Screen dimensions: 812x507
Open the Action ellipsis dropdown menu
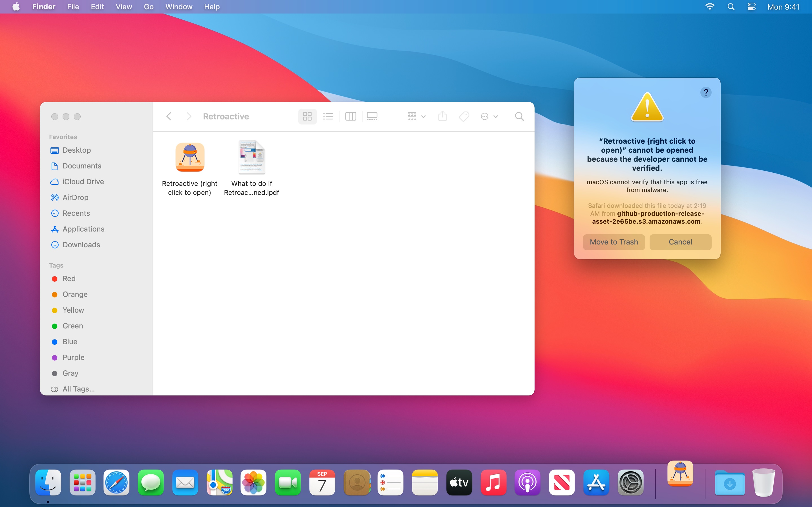click(x=489, y=116)
